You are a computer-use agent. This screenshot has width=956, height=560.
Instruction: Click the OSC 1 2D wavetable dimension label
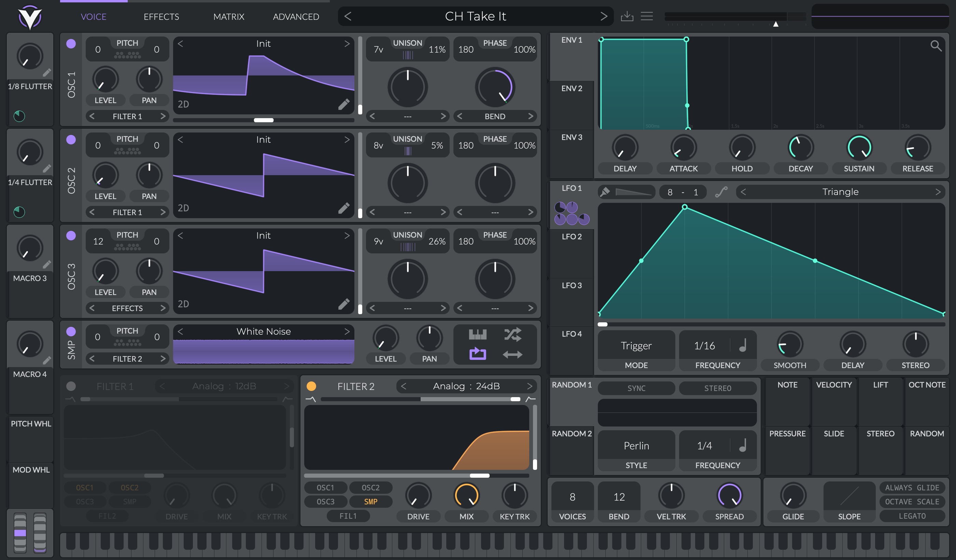coord(183,104)
